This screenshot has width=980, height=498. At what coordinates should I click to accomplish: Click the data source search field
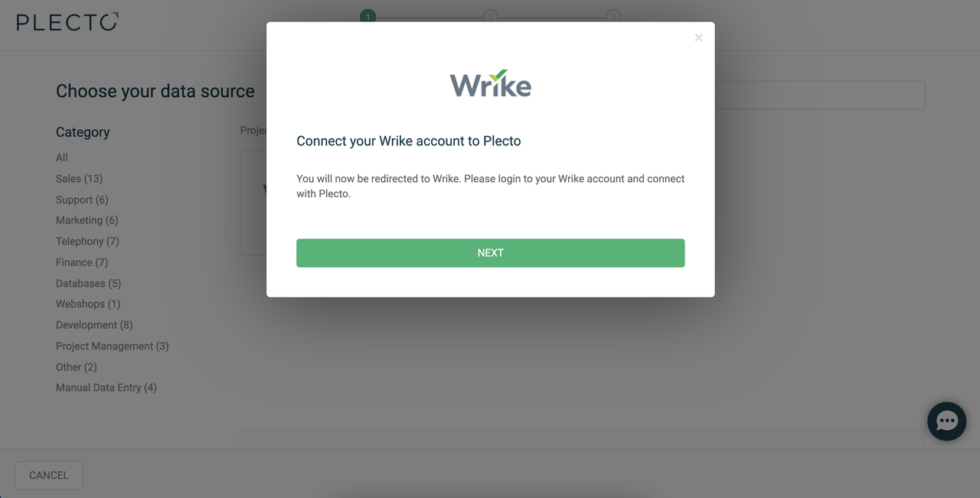tap(819, 95)
